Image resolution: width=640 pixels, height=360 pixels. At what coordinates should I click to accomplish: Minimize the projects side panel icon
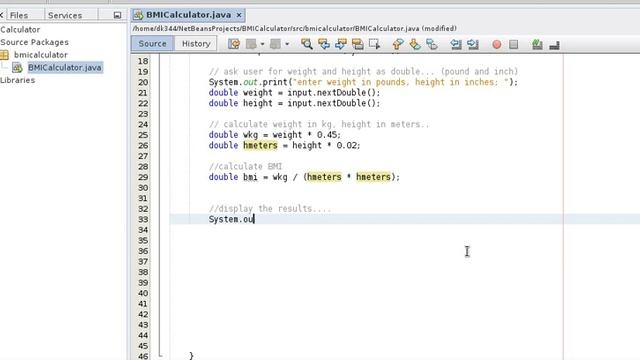click(117, 15)
